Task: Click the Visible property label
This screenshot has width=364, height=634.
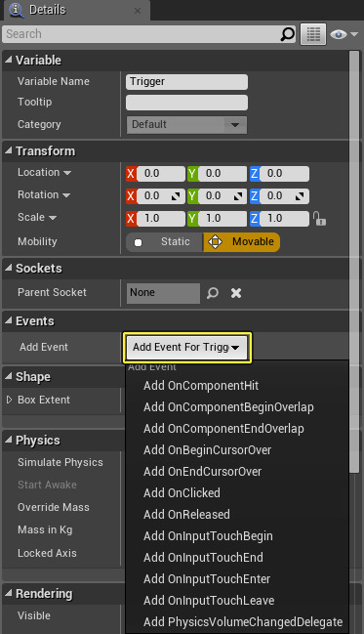Action: point(34,615)
